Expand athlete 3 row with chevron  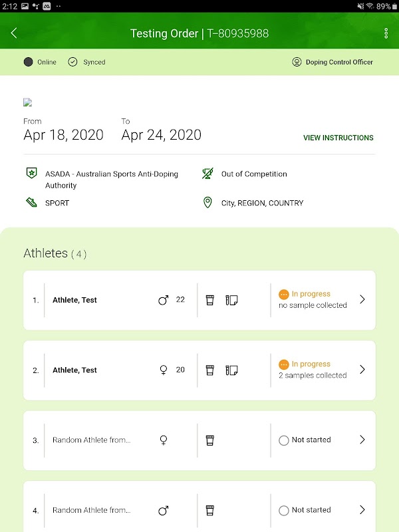coord(362,440)
